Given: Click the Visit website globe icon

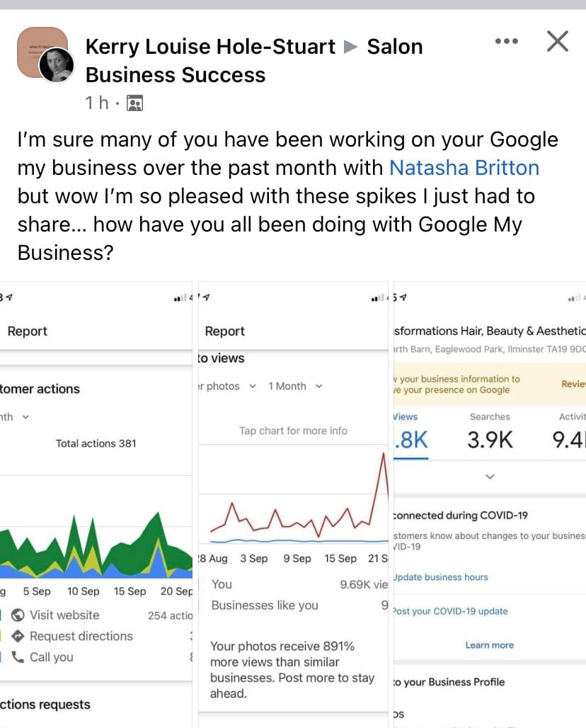Looking at the screenshot, I should [18, 615].
